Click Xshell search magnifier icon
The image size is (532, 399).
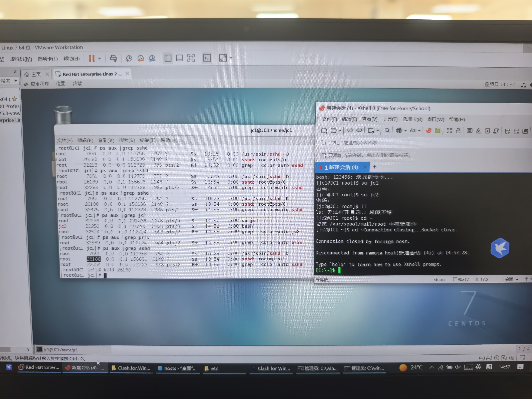(387, 130)
